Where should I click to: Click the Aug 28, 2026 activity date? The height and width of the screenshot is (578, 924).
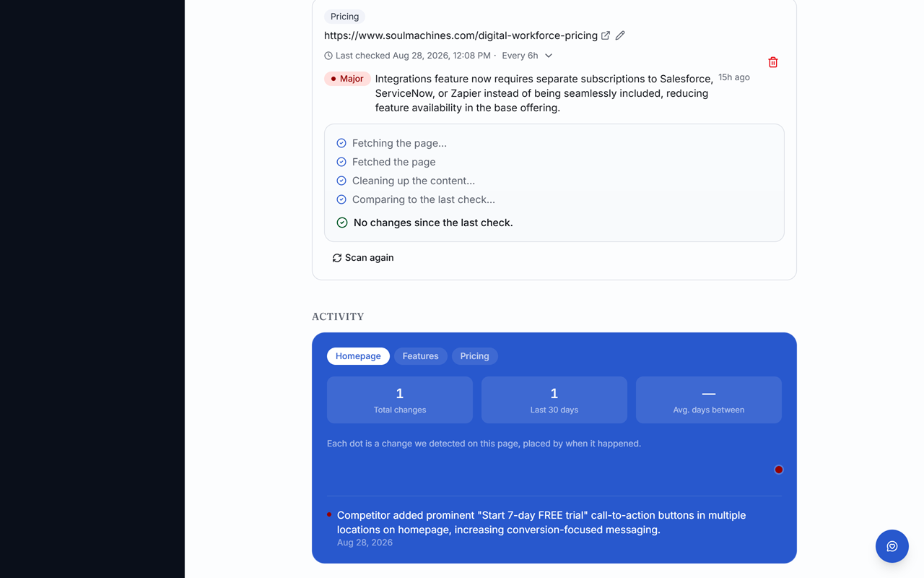click(x=365, y=543)
